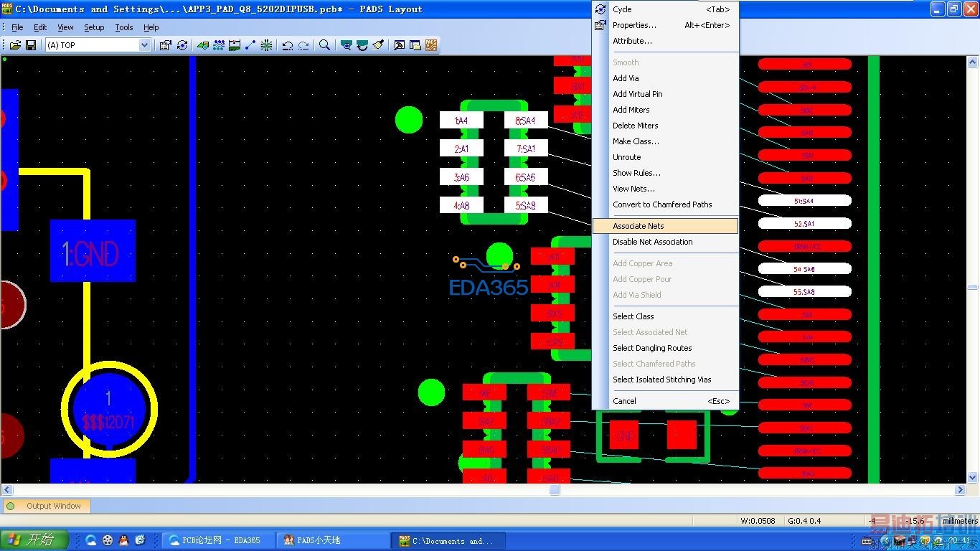
Task: Click the Undo arrow icon
Action: [x=288, y=45]
